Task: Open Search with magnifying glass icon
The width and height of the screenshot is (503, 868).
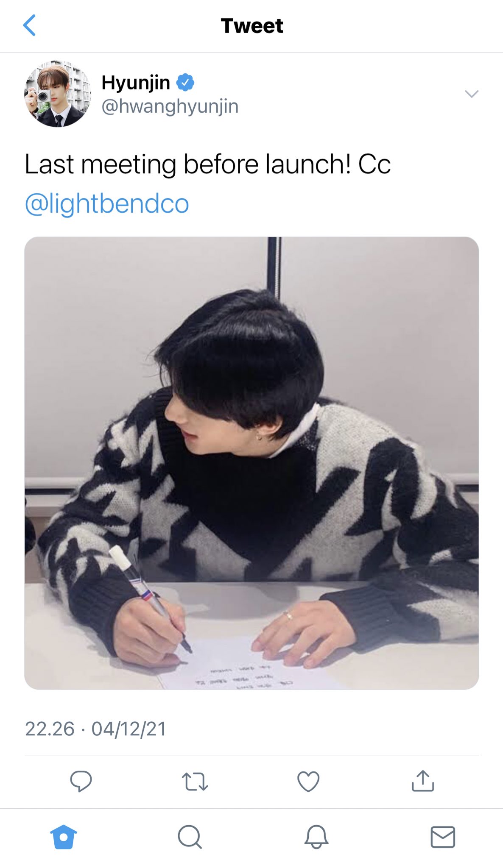Action: [190, 837]
